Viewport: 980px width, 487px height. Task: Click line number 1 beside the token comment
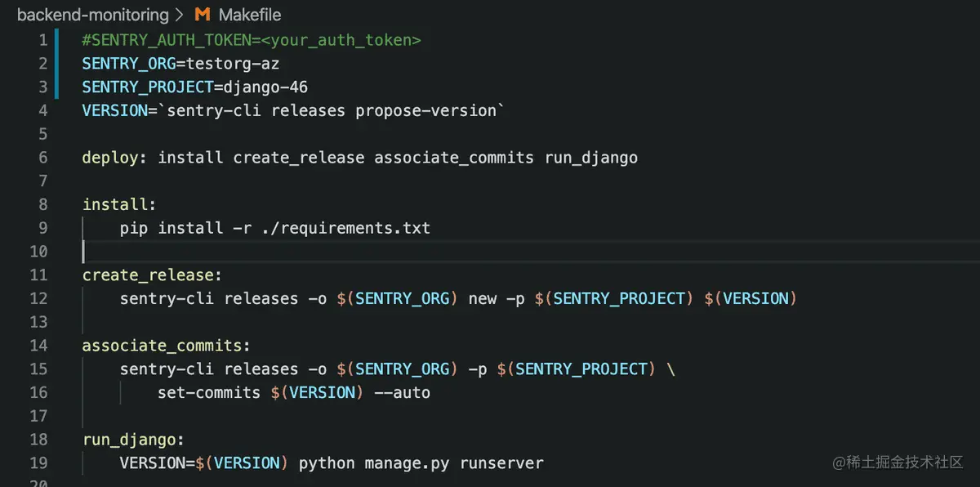42,39
